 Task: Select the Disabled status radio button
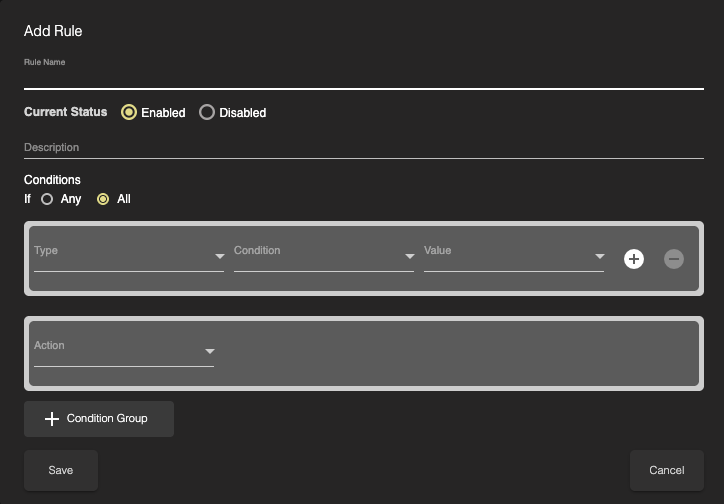click(207, 113)
